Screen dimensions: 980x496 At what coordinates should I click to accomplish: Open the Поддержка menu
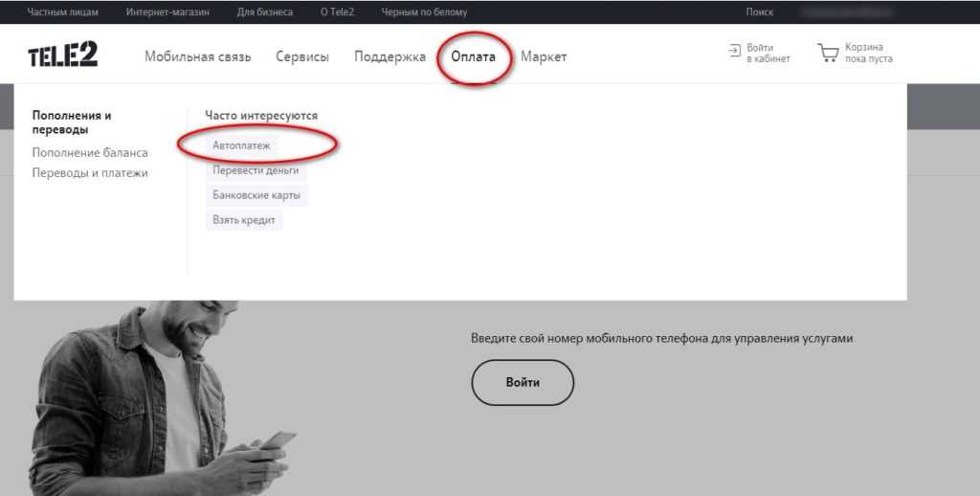click(390, 56)
